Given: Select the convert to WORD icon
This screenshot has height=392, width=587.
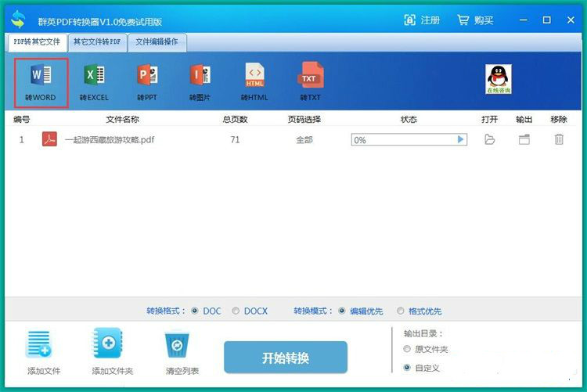Looking at the screenshot, I should (x=41, y=83).
